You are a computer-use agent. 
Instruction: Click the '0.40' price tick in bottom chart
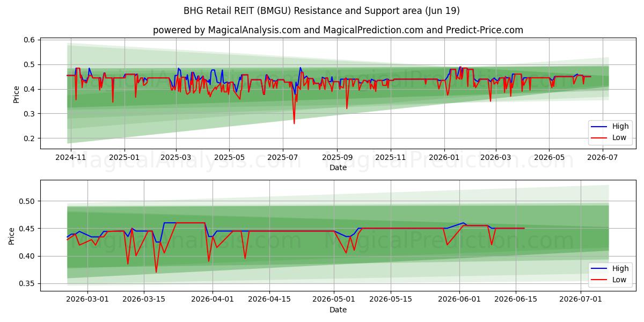pyautogui.click(x=27, y=256)
